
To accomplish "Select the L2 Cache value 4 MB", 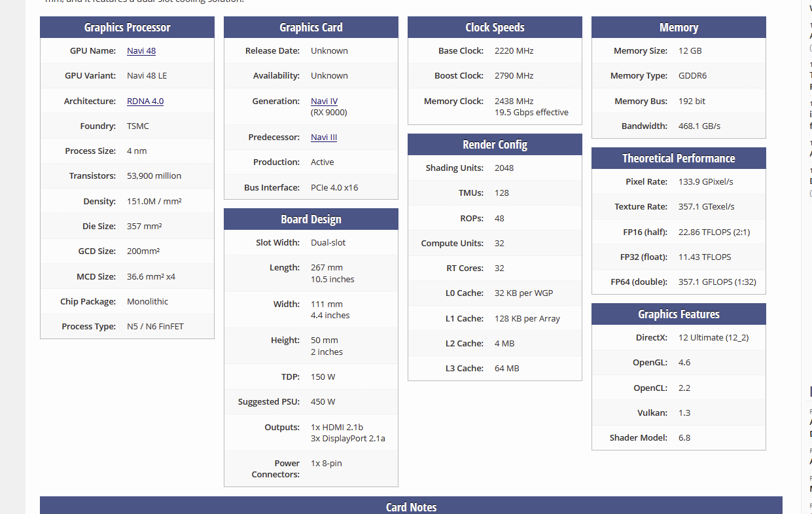I will pyautogui.click(x=504, y=343).
